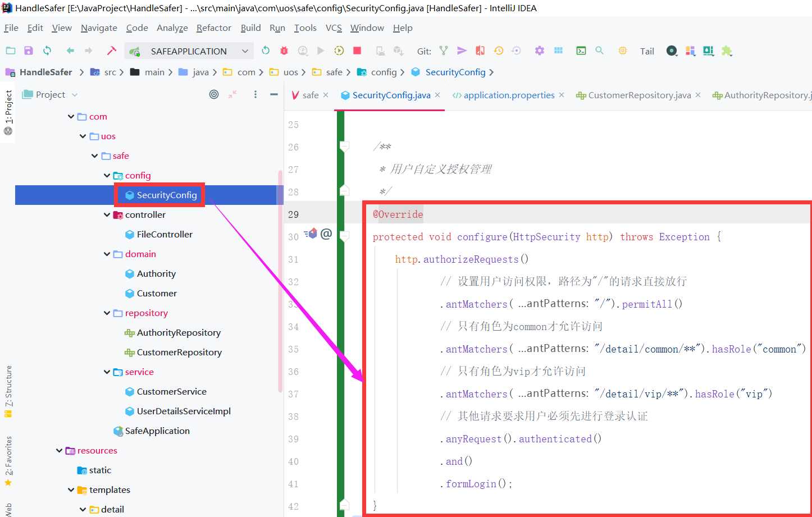Switch to the application.properties tab
The height and width of the screenshot is (517, 812).
(509, 95)
